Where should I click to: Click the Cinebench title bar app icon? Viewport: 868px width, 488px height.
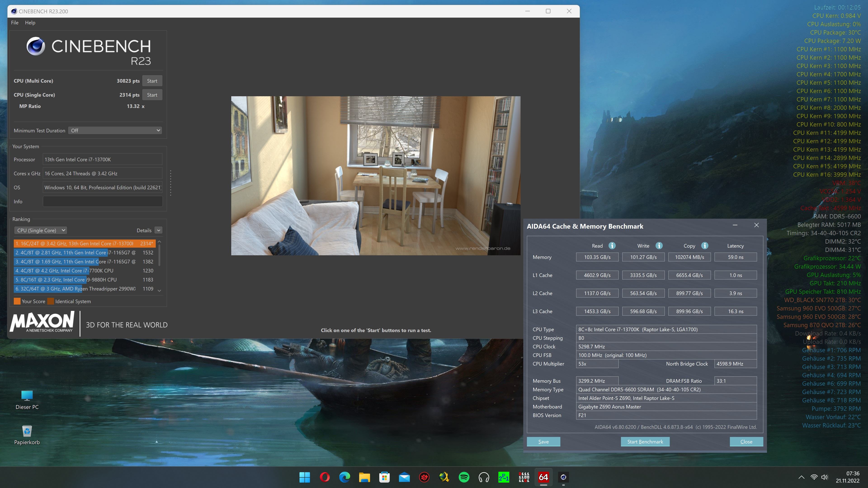14,11
